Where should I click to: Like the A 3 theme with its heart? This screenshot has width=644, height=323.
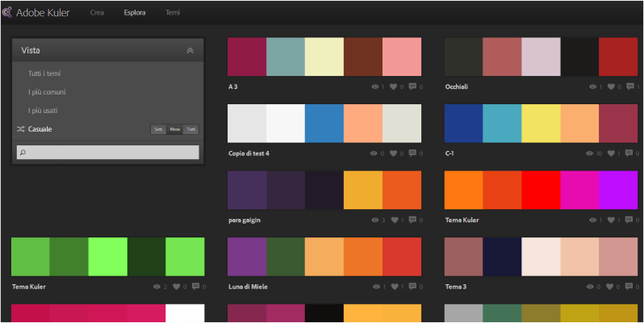coord(394,86)
